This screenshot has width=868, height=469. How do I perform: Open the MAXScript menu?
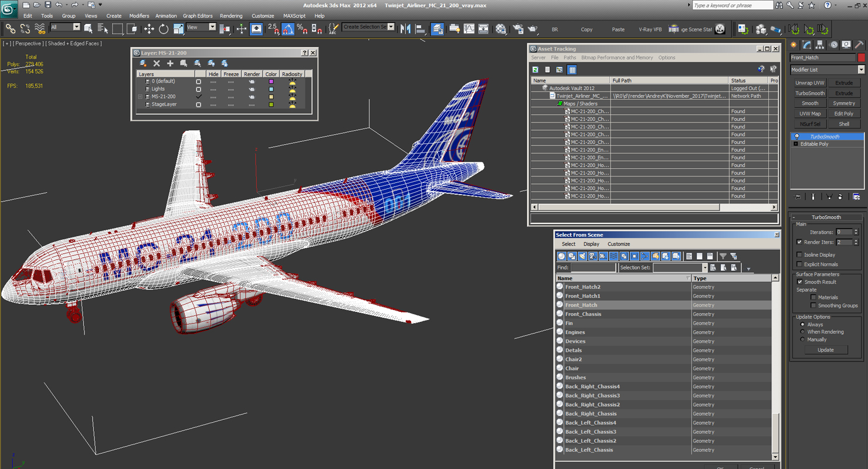point(294,16)
